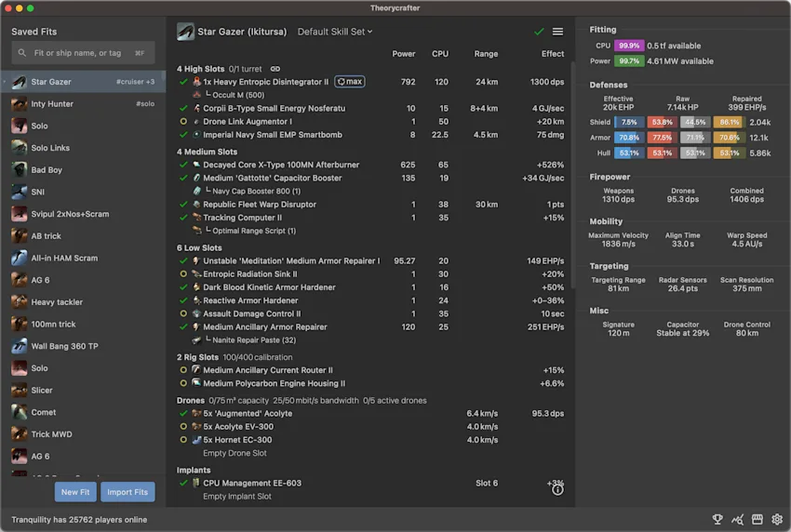Select the Solo Links saved fit
The height and width of the screenshot is (532, 791).
tap(83, 148)
